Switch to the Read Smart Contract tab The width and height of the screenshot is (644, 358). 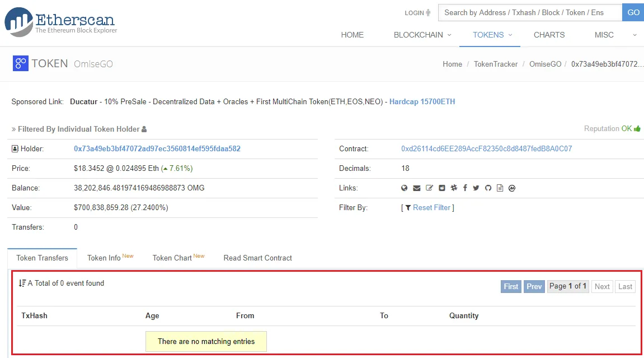[x=257, y=258]
